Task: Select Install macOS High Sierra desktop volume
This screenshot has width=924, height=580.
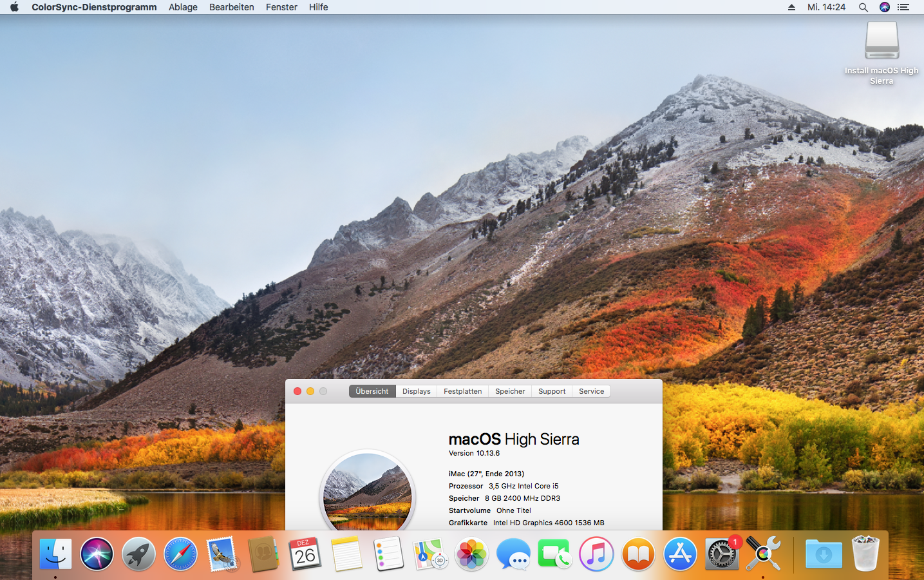Action: [882, 53]
